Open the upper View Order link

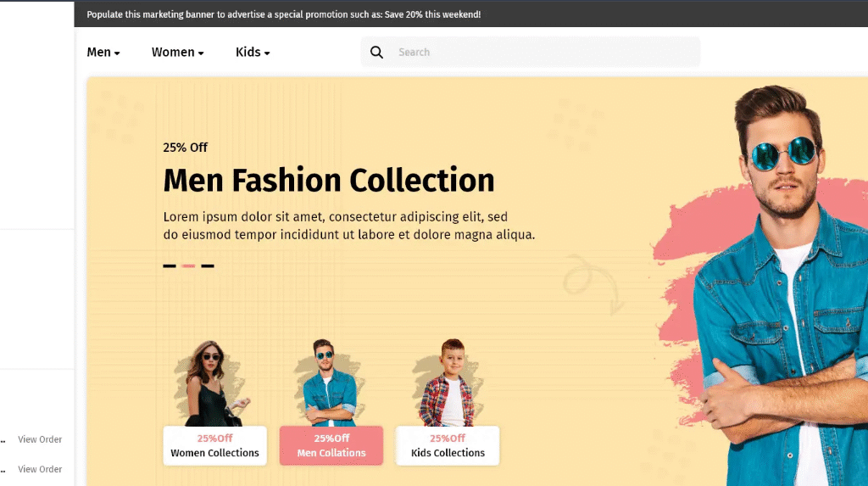pos(40,439)
